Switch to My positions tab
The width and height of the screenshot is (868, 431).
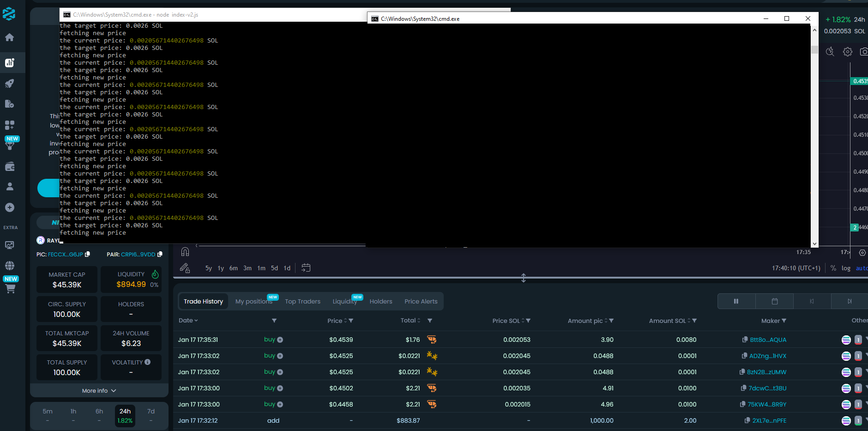tap(254, 301)
